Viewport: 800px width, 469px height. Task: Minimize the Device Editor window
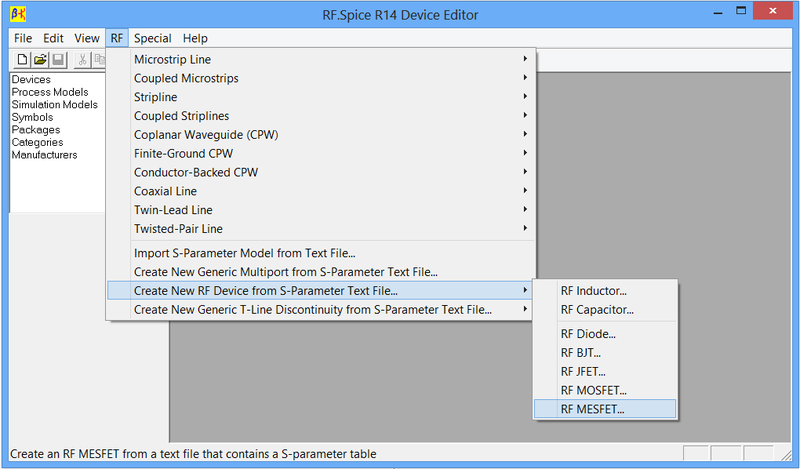[718, 12]
